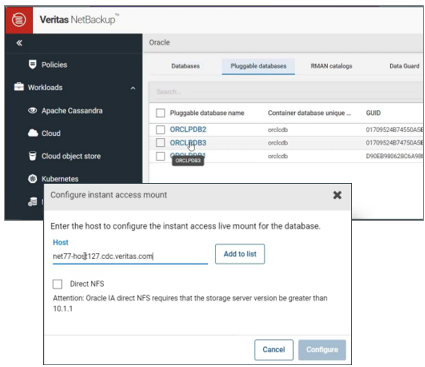Open Cloud object store workload
Screen dimensions: 425x367
click(x=71, y=156)
